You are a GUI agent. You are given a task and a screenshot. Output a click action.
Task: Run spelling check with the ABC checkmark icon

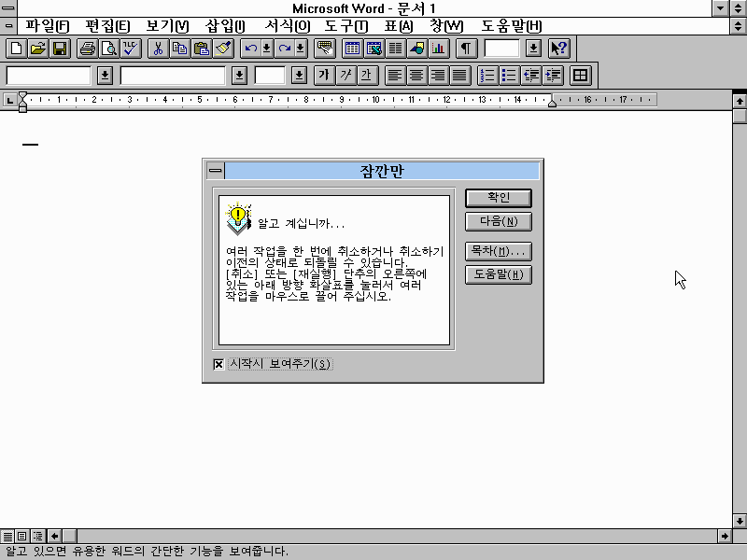(131, 49)
